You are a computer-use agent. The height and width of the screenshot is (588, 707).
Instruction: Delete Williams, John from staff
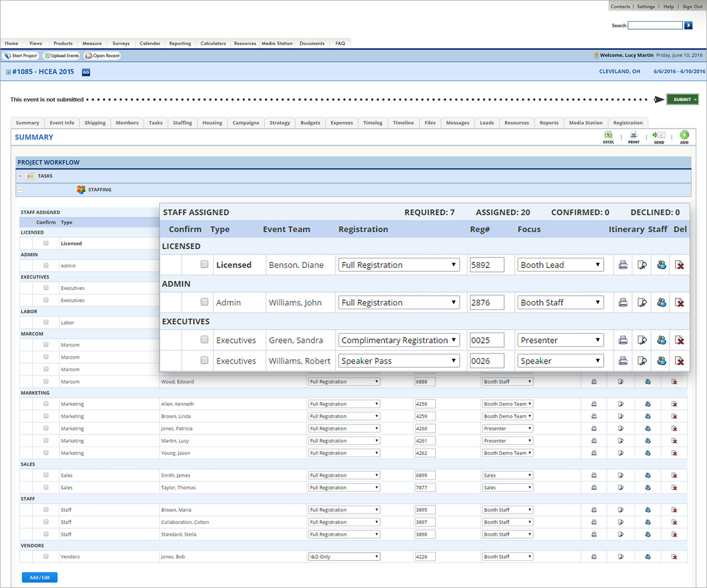pyautogui.click(x=679, y=303)
